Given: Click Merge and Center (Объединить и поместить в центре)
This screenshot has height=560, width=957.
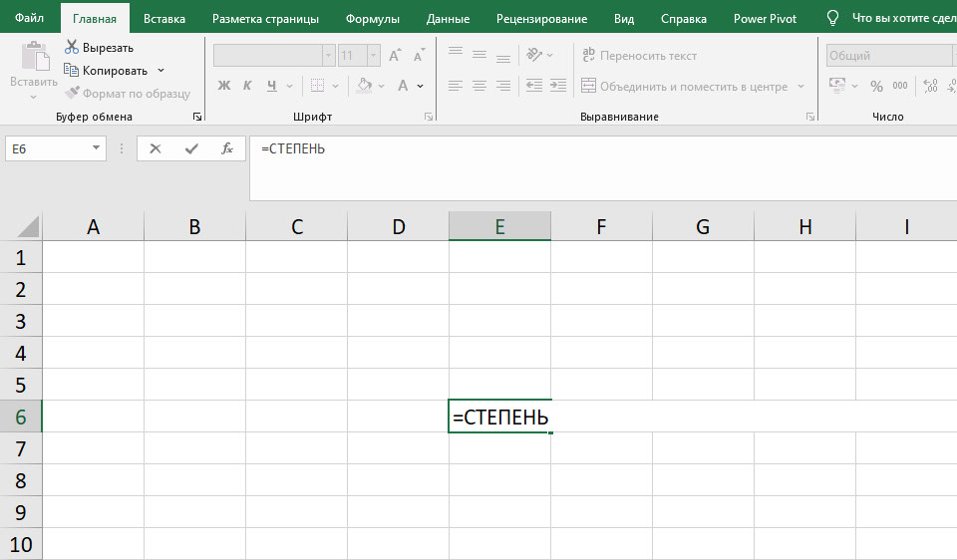Looking at the screenshot, I should (x=684, y=86).
